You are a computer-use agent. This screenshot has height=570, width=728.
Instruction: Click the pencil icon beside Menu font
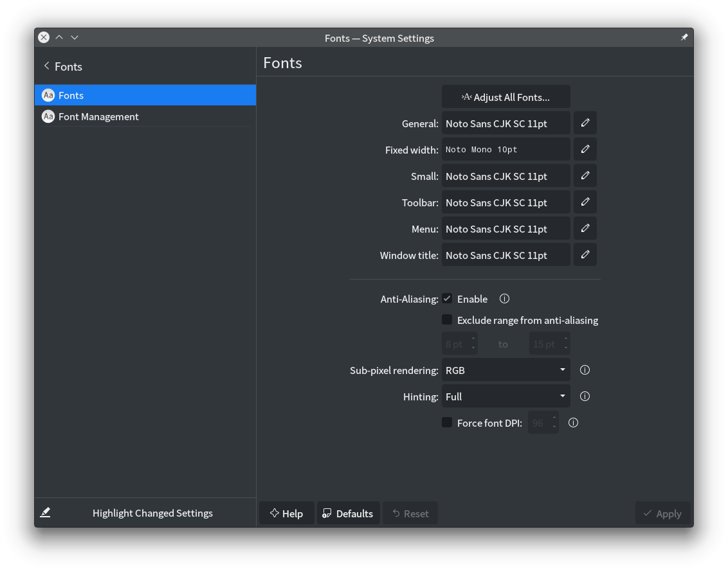click(585, 228)
